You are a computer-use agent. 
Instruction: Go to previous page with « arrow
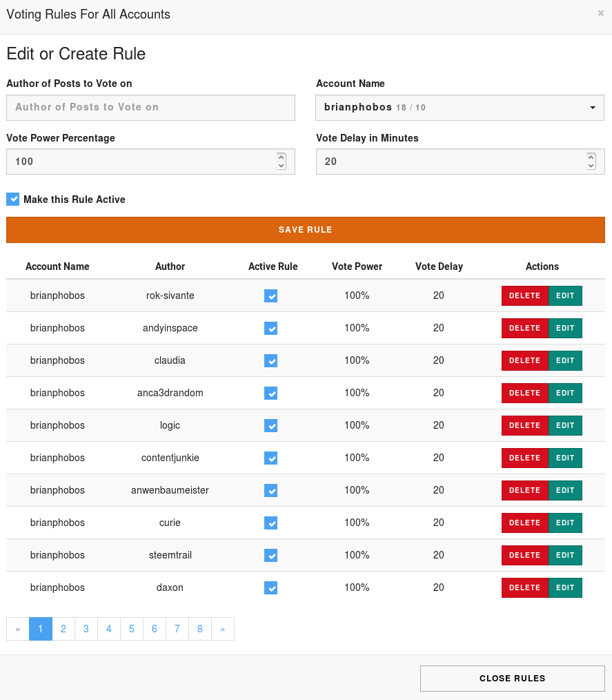pyautogui.click(x=18, y=629)
